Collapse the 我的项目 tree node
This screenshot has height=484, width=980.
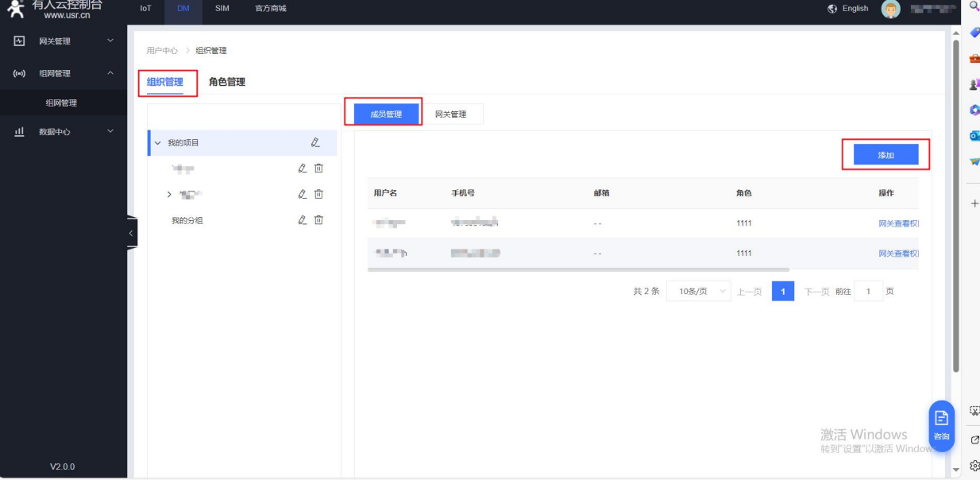[157, 143]
